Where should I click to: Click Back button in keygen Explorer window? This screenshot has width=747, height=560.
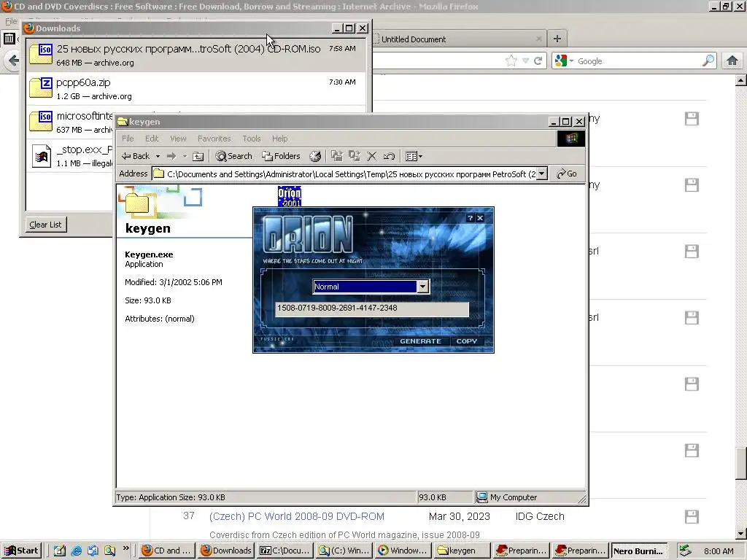135,156
